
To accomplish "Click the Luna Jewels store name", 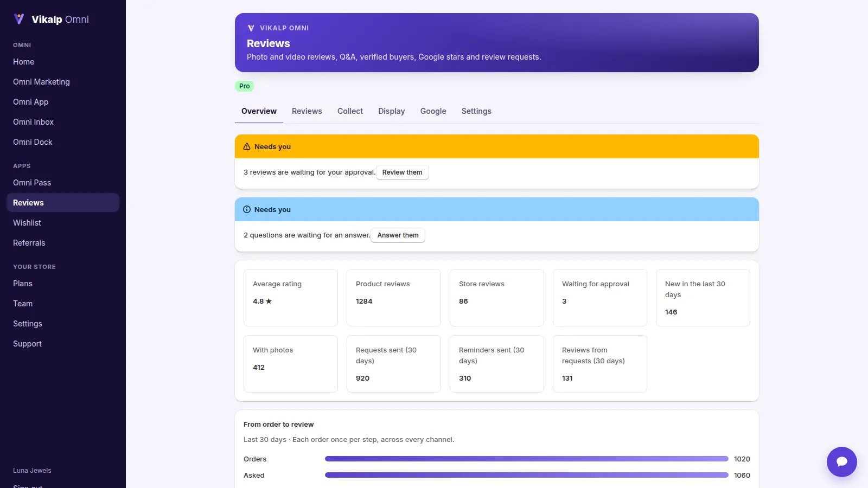I will point(32,471).
